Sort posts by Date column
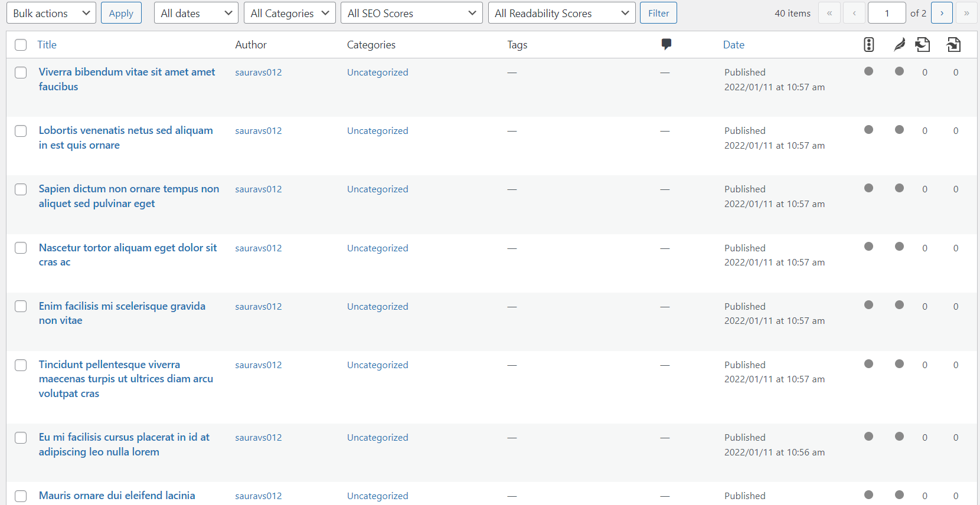The height and width of the screenshot is (505, 980). pyautogui.click(x=734, y=45)
